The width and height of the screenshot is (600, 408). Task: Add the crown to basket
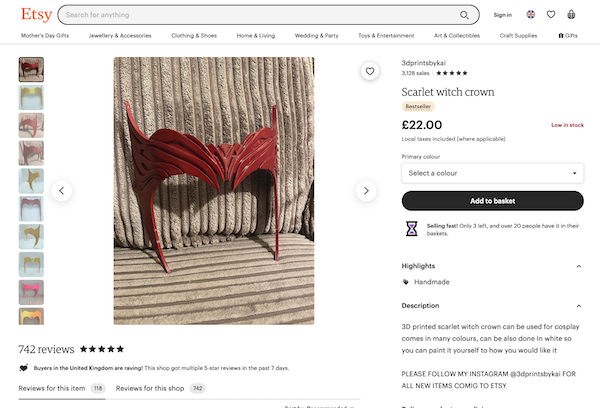click(492, 201)
